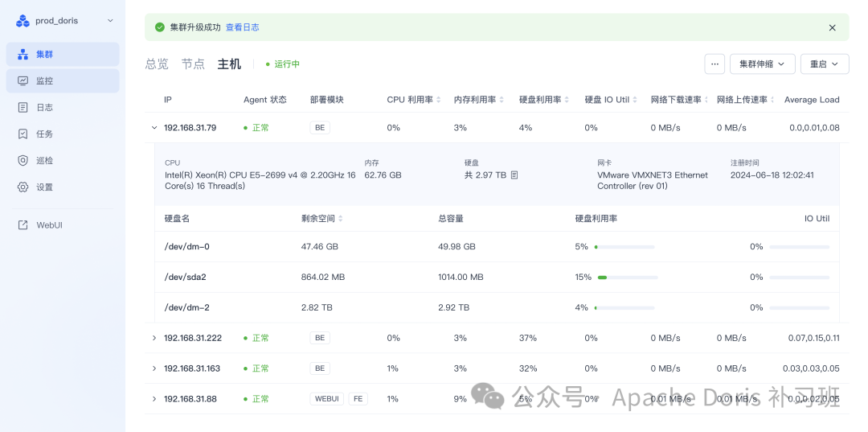Switch to the 总览 tab
Image resolution: width=868 pixels, height=432 pixels.
[x=157, y=64]
